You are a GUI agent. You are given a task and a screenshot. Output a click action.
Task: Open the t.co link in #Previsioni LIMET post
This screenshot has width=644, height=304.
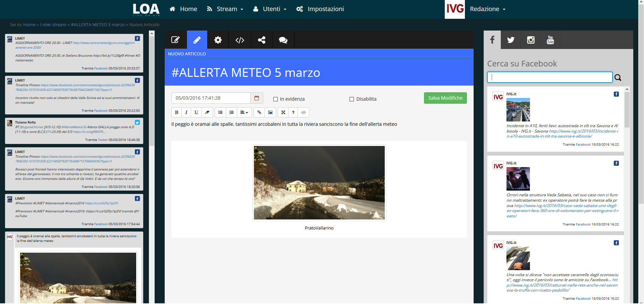click(x=102, y=203)
